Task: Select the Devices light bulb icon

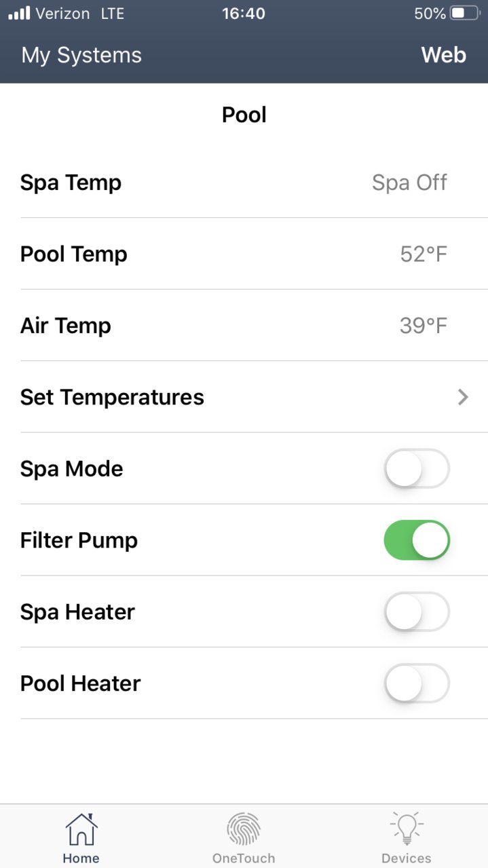Action: click(406, 829)
